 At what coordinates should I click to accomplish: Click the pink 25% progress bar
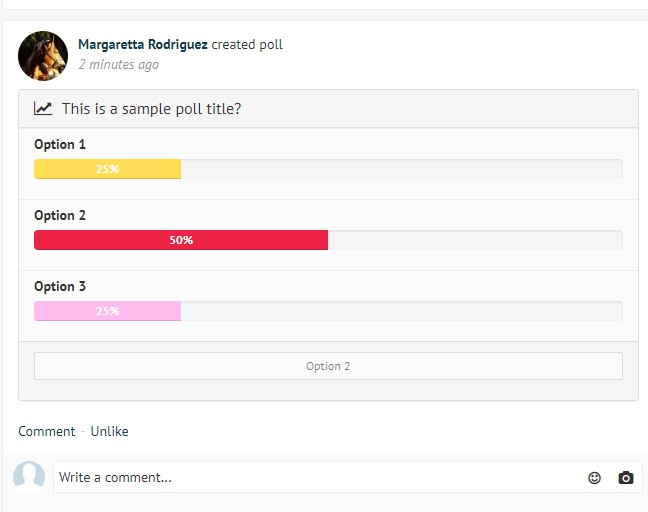tap(107, 311)
